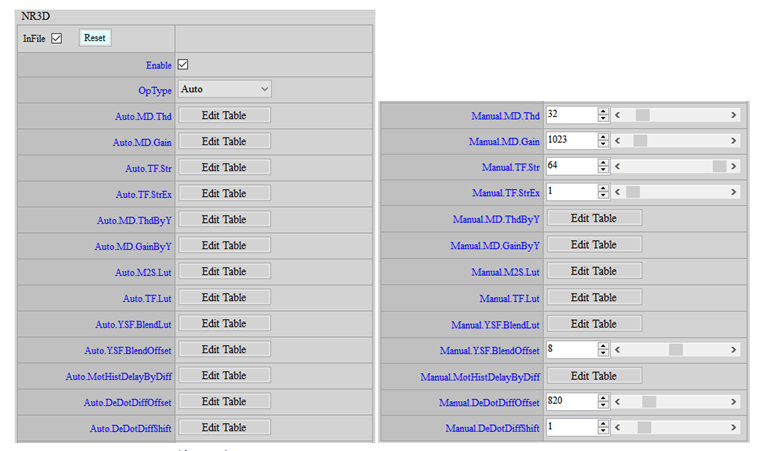Toggle the InFile checkbox
The width and height of the screenshot is (763, 451).
coord(57,38)
